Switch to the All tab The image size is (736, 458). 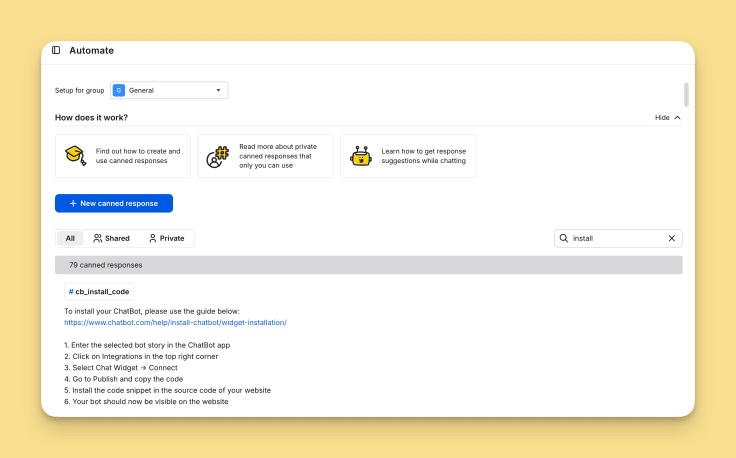(70, 238)
